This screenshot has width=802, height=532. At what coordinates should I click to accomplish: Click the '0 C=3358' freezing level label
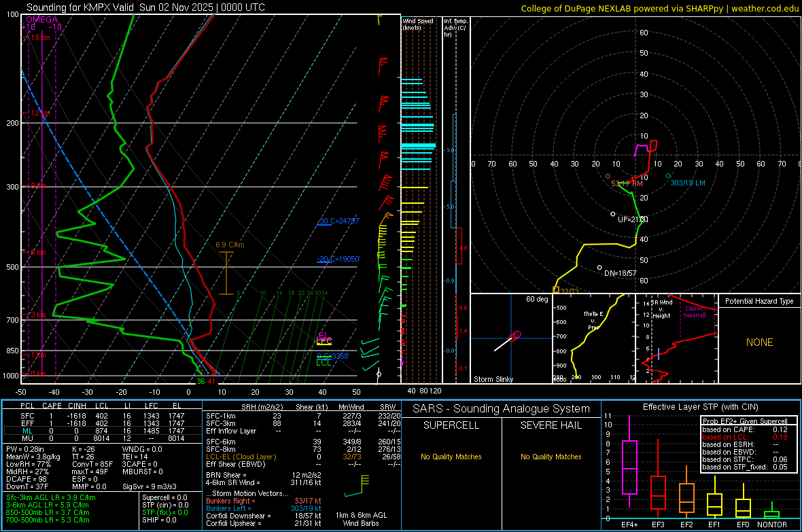point(333,356)
